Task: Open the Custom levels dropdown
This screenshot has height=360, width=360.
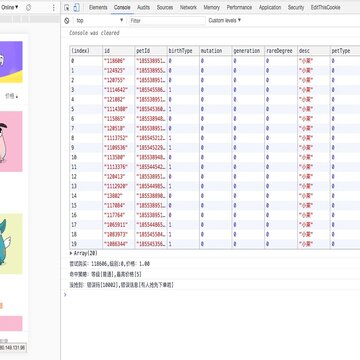Action: pyautogui.click(x=224, y=21)
